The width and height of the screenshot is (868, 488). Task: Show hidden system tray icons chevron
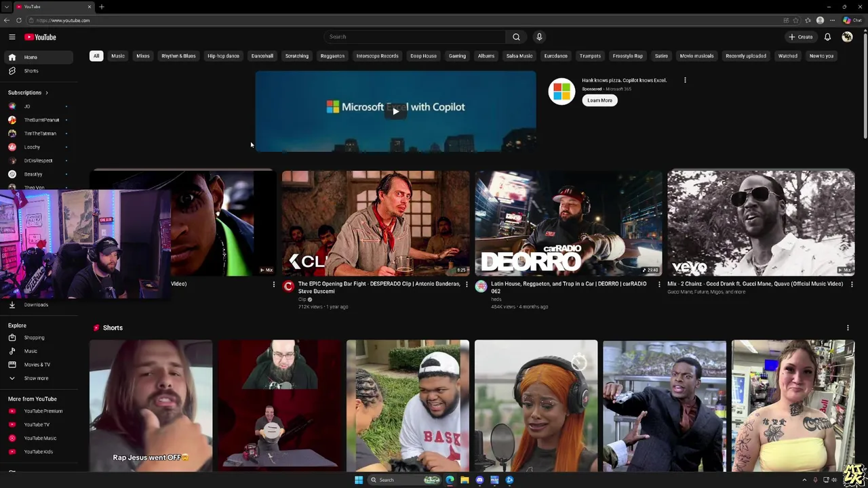click(x=805, y=480)
